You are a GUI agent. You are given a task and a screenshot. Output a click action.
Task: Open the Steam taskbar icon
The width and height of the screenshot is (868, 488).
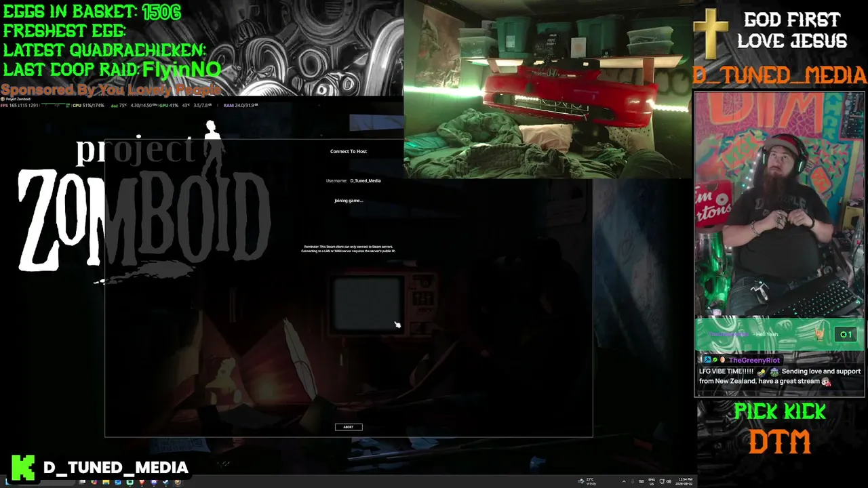[165, 482]
